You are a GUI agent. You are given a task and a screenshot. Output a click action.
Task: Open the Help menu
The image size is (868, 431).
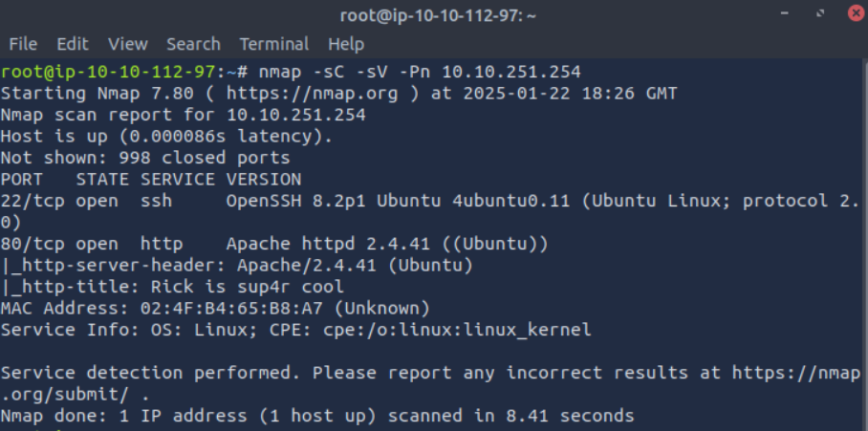click(x=346, y=44)
